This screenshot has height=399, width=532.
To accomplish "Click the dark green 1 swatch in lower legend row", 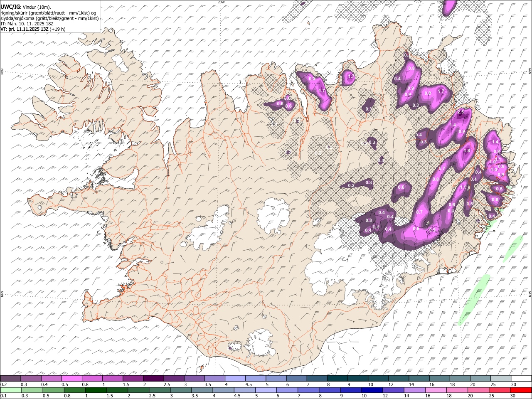I will pyautogui.click(x=96, y=390).
